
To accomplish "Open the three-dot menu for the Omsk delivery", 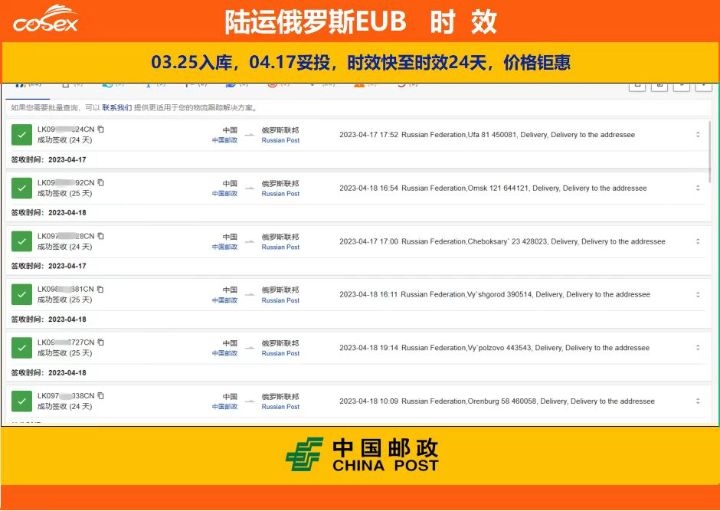I will point(698,188).
